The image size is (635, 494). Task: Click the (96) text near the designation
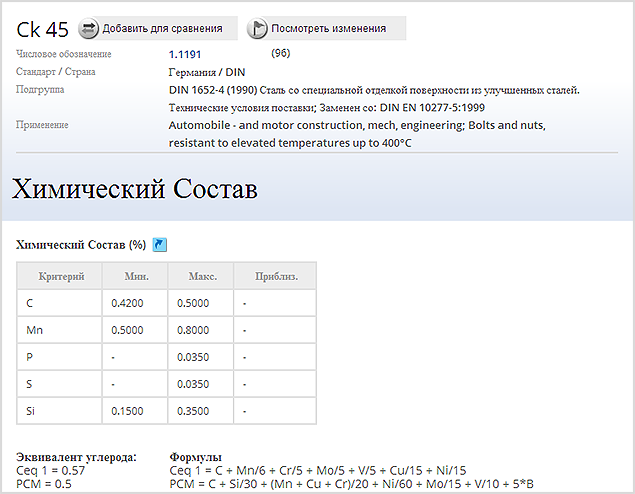tap(281, 53)
